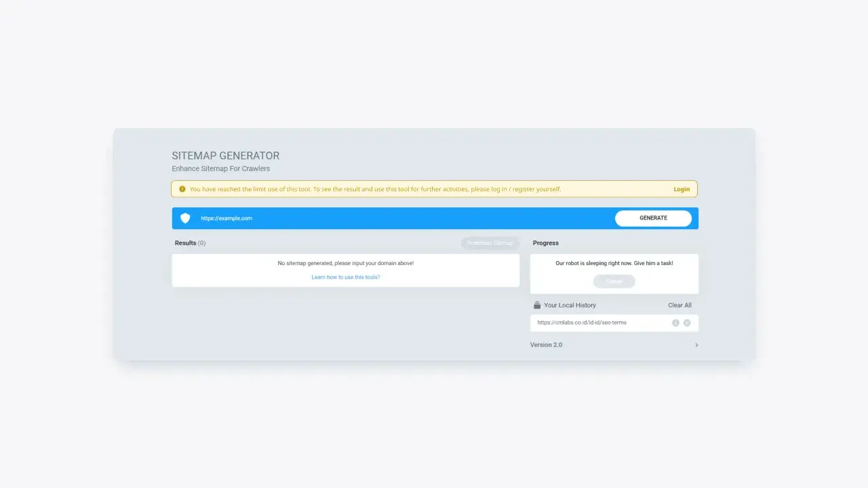Open the Login link in the warning banner
The height and width of the screenshot is (488, 868).
(x=682, y=189)
